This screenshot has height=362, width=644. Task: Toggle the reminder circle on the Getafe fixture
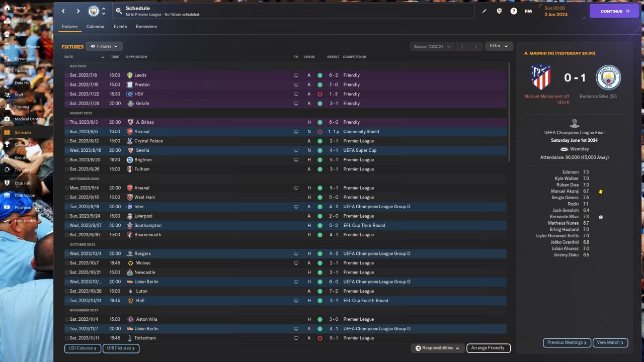pos(67,104)
